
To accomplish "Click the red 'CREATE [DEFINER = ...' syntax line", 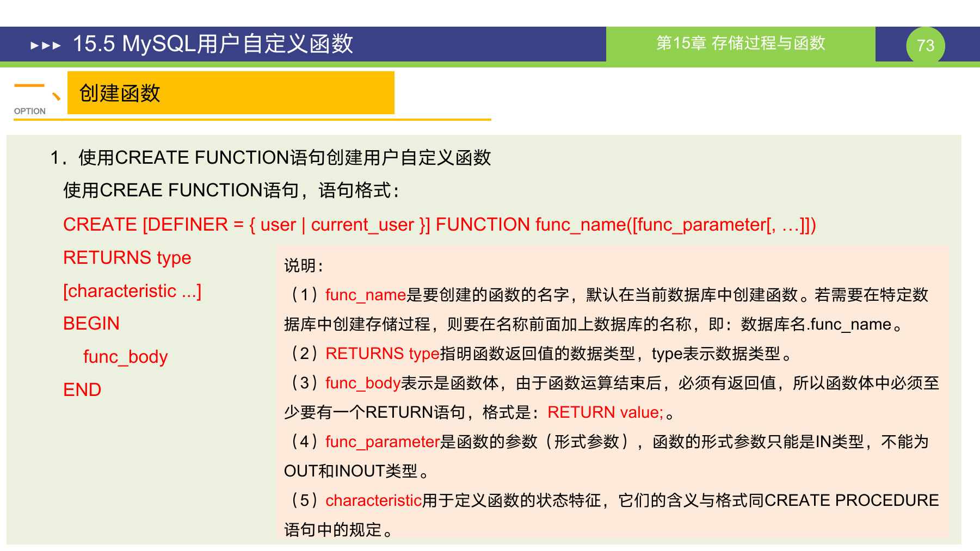I will click(x=440, y=225).
